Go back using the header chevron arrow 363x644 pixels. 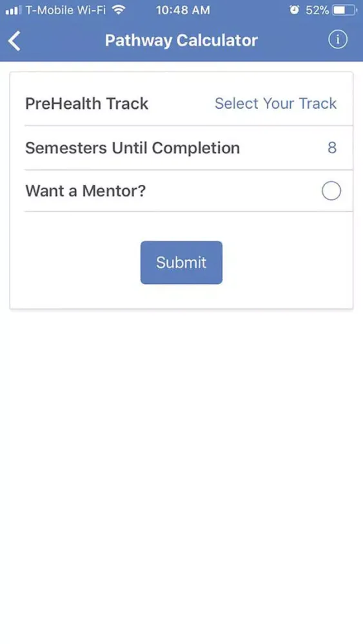click(x=14, y=41)
